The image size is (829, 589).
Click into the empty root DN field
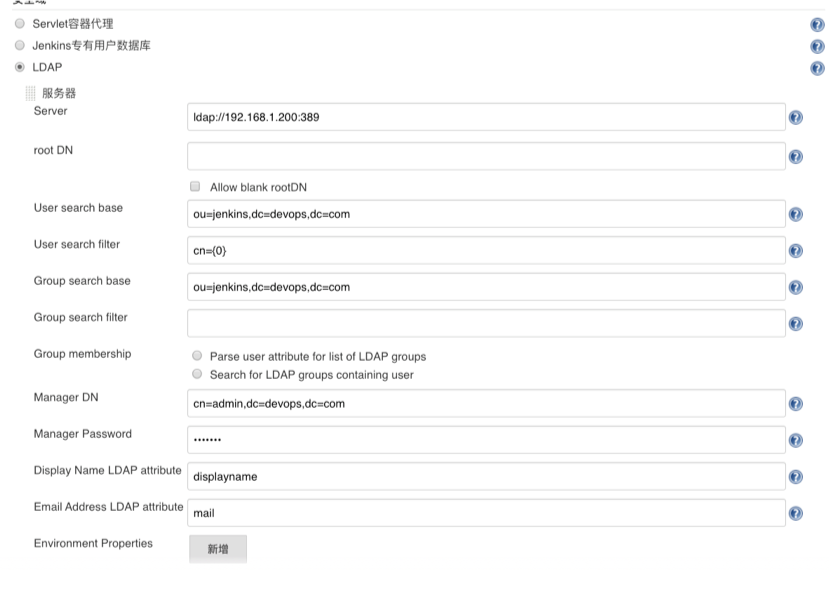point(485,156)
